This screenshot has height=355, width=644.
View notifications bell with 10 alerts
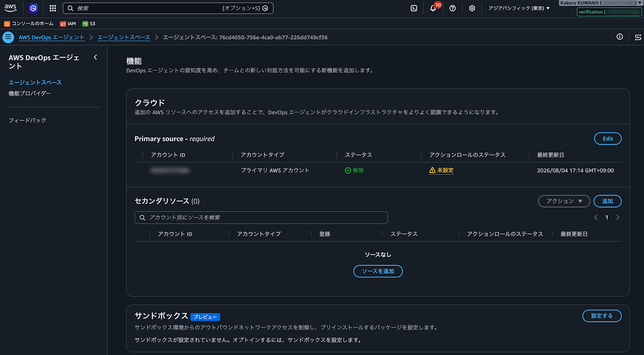pyautogui.click(x=433, y=8)
